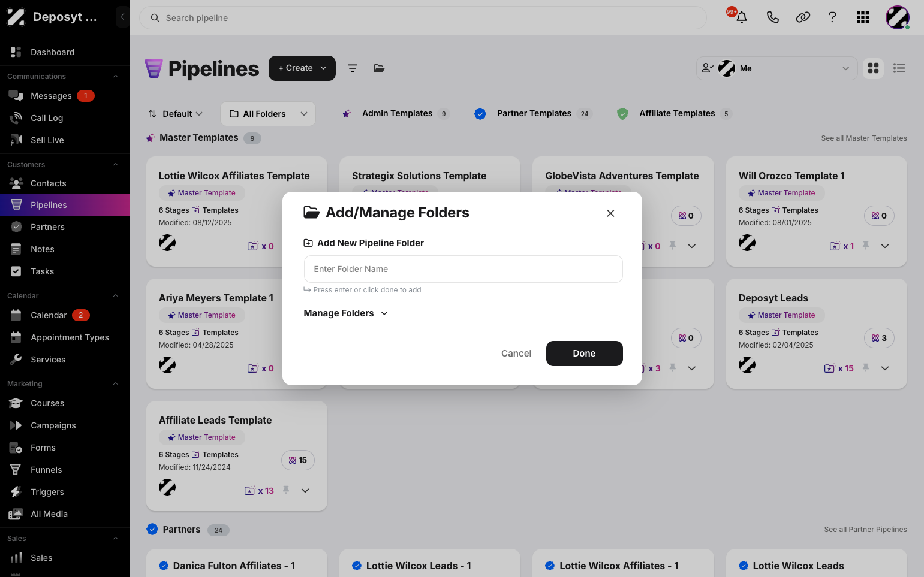Click the pipeline filter icon
The height and width of the screenshot is (577, 924).
(353, 68)
